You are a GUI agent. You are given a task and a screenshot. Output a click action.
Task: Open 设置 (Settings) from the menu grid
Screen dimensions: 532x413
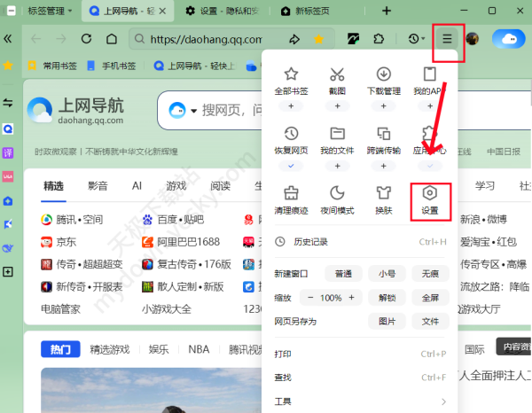tap(430, 200)
